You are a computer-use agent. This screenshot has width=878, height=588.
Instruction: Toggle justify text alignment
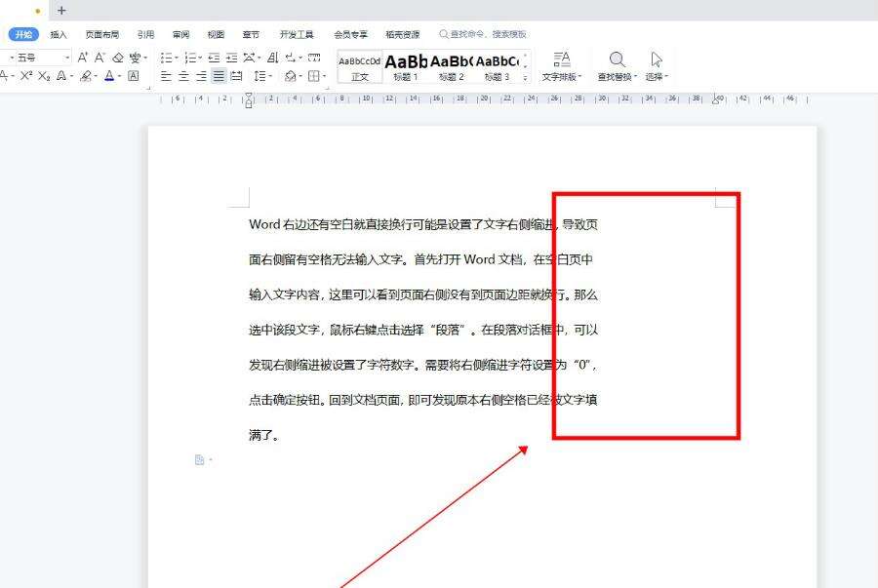[219, 76]
